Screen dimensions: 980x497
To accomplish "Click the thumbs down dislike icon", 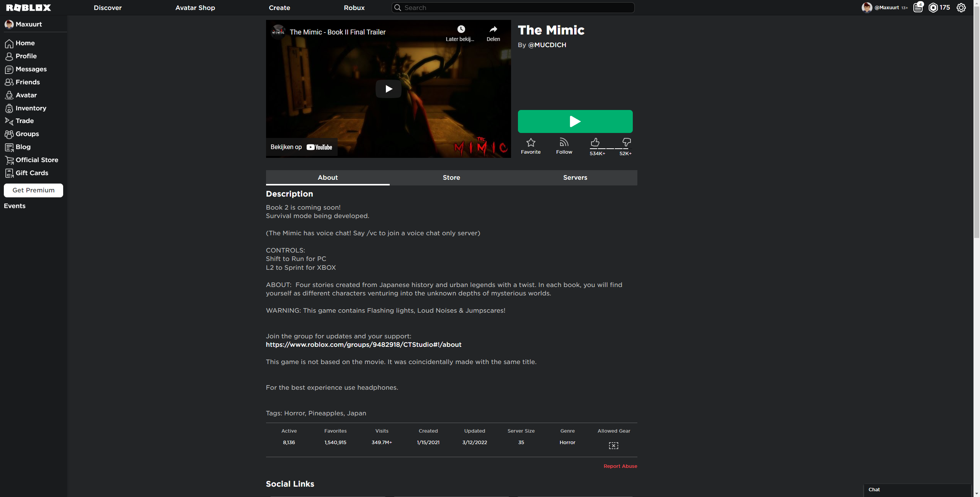I will pos(626,143).
